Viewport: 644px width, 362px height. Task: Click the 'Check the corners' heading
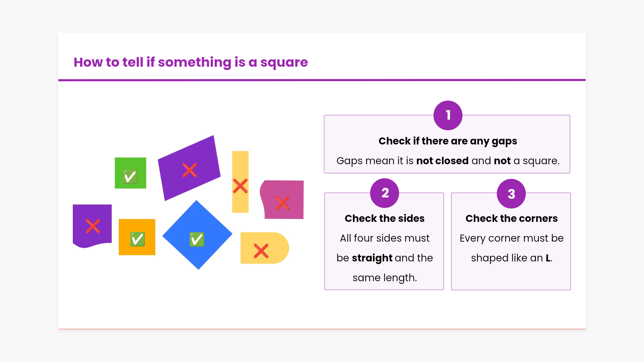[511, 219]
